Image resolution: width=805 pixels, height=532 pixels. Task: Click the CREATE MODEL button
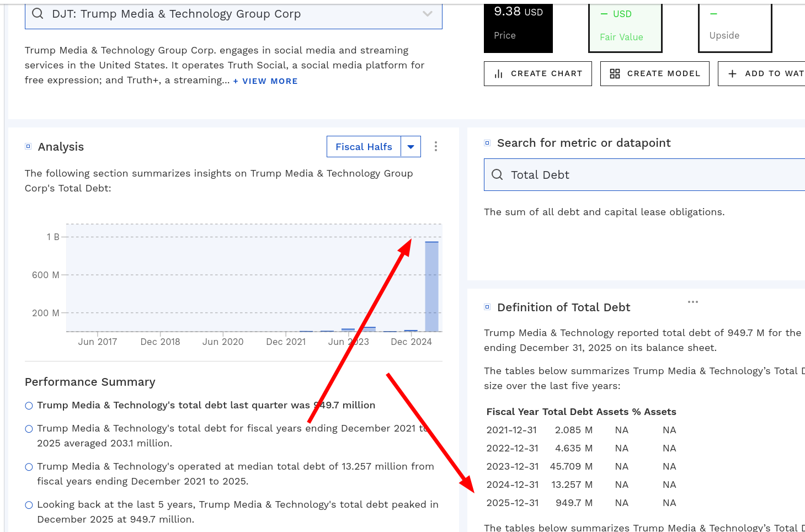coord(654,73)
